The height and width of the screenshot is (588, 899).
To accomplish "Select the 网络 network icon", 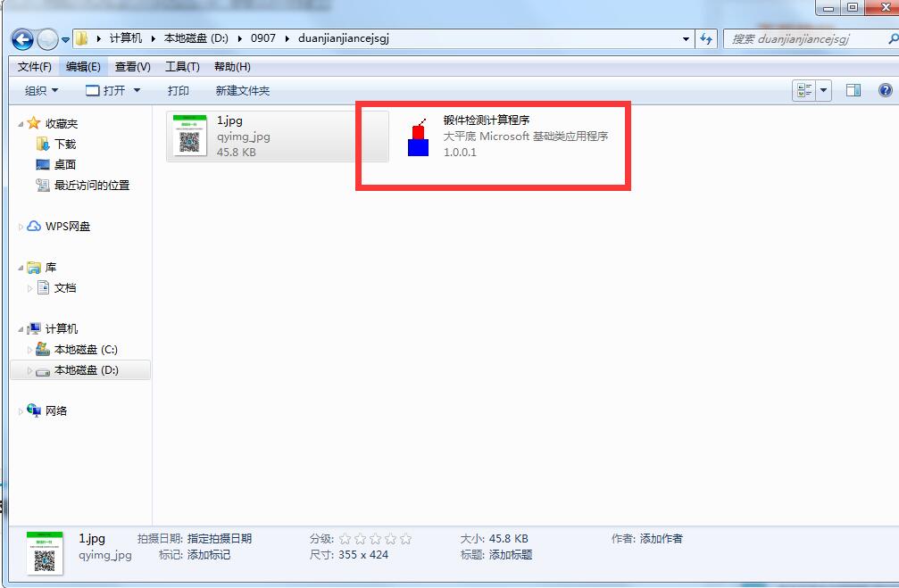I will click(x=34, y=410).
